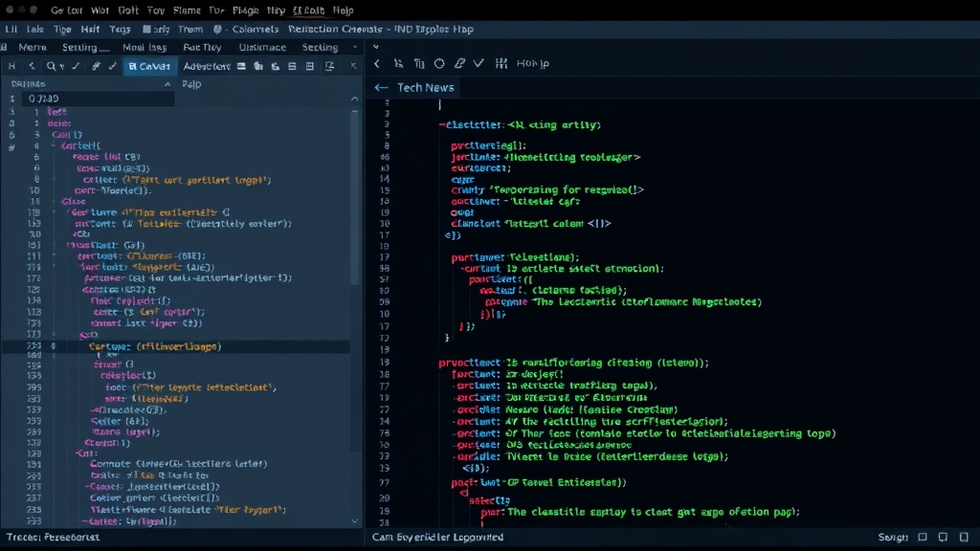Image resolution: width=980 pixels, height=551 pixels.
Task: Click the export box icon in left toolbar
Action: [x=329, y=66]
